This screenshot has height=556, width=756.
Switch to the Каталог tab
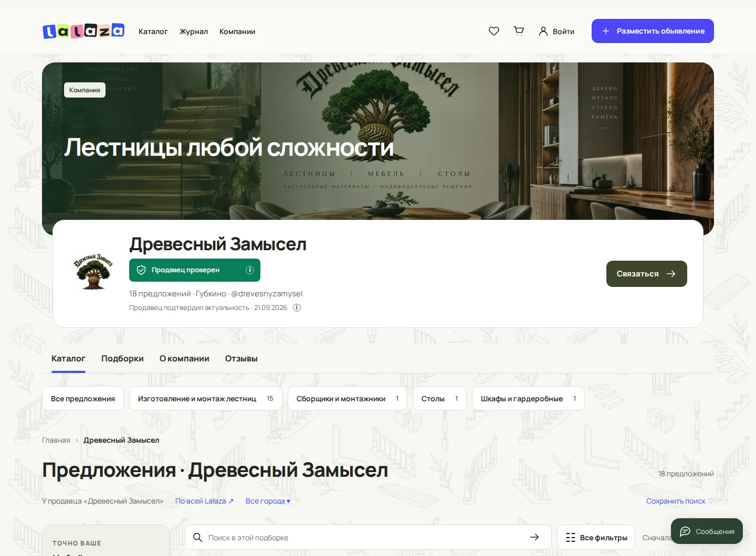click(x=68, y=359)
